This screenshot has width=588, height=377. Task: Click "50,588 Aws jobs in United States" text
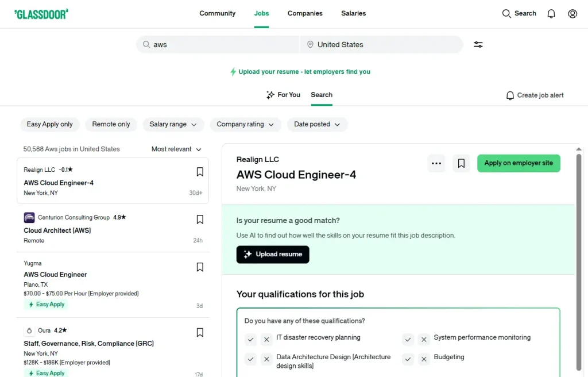pyautogui.click(x=72, y=149)
